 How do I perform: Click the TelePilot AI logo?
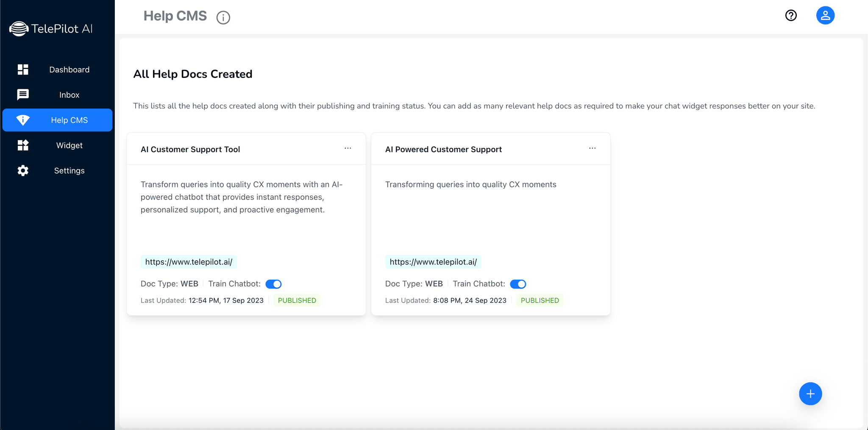pos(51,29)
